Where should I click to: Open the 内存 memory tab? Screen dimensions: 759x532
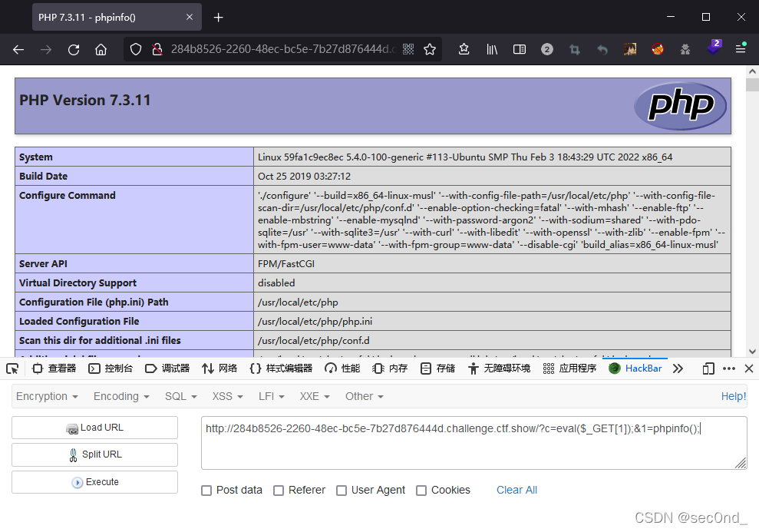[x=390, y=368]
